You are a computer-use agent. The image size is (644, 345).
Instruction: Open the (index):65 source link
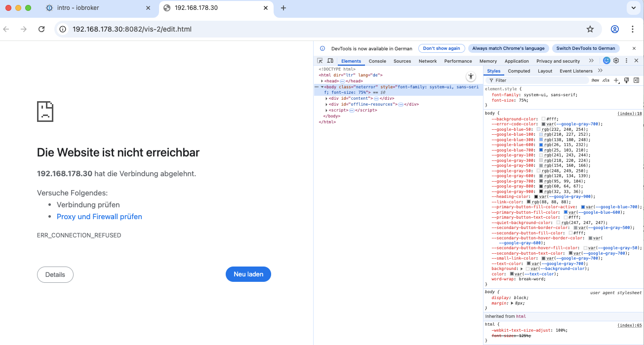pyautogui.click(x=630, y=325)
